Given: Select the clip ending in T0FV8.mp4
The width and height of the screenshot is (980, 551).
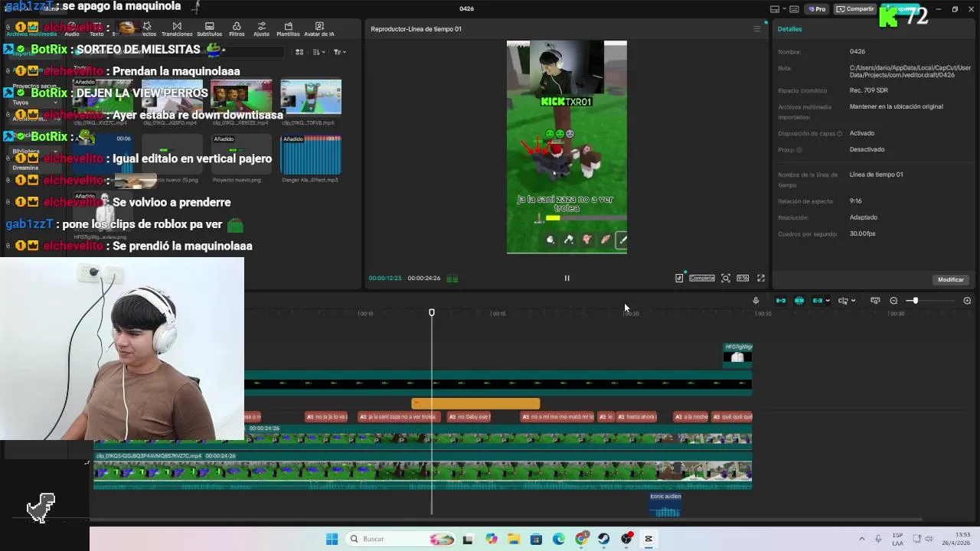Looking at the screenshot, I should coord(311,97).
